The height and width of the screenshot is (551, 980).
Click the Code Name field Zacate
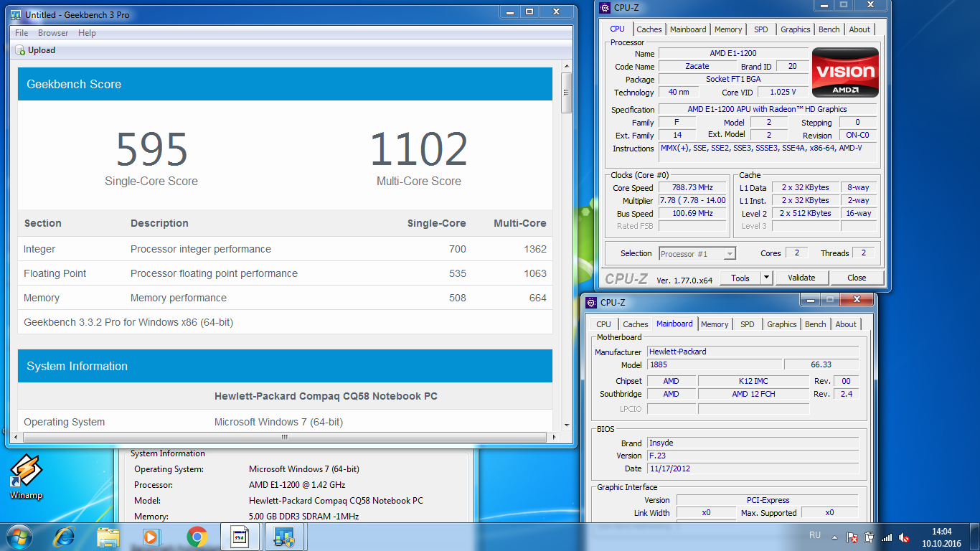pyautogui.click(x=697, y=66)
